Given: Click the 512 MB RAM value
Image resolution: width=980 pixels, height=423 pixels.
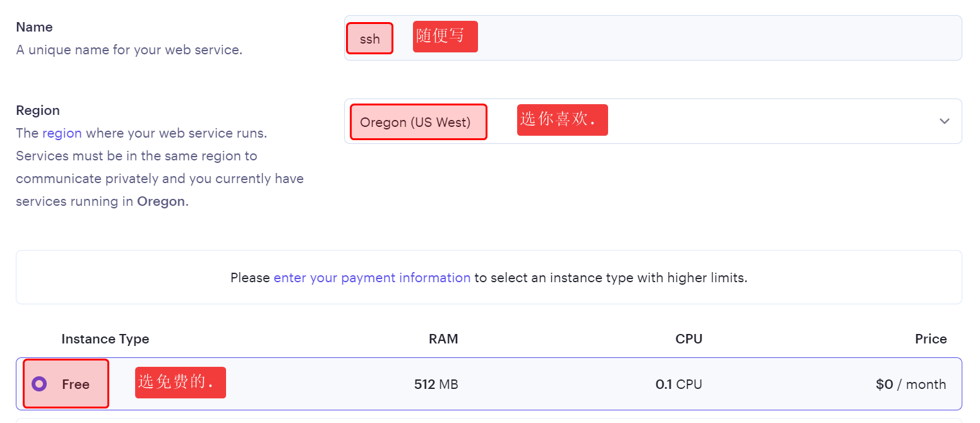Looking at the screenshot, I should coord(436,384).
